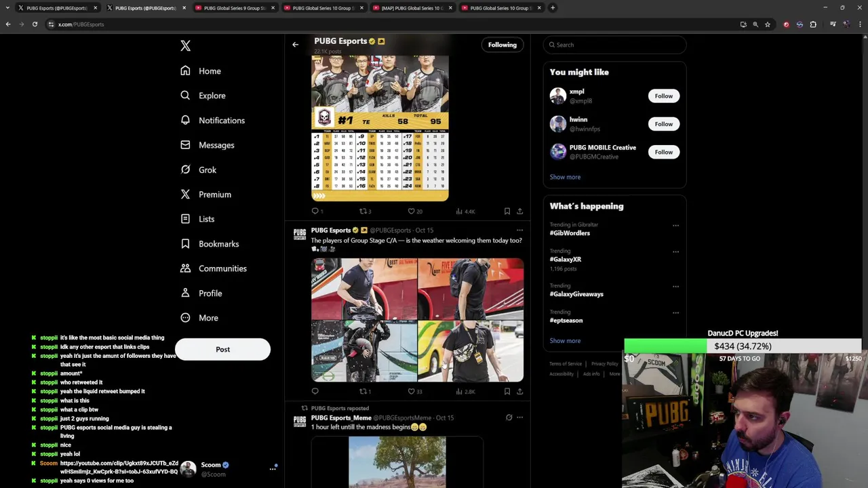
Task: Toggle the Following button for PUBG Esports
Action: pos(502,45)
